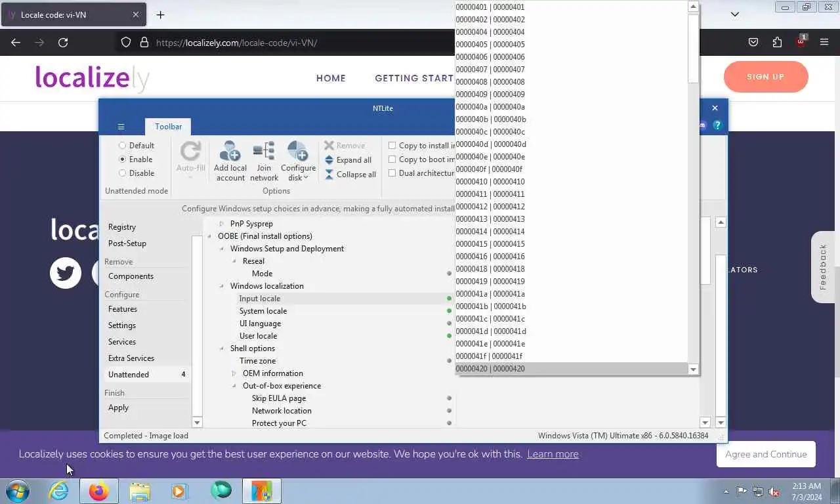Open the NTLite hamburger menu

(121, 127)
